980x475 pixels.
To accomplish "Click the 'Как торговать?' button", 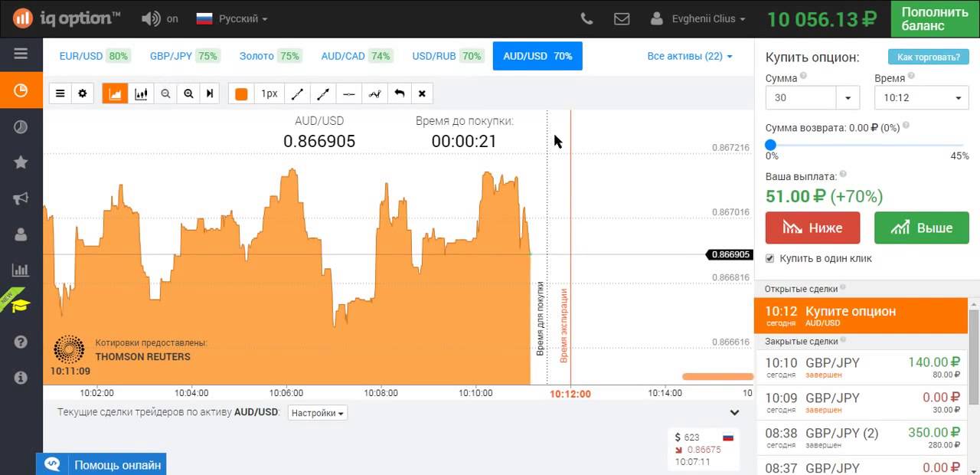I will (x=928, y=57).
